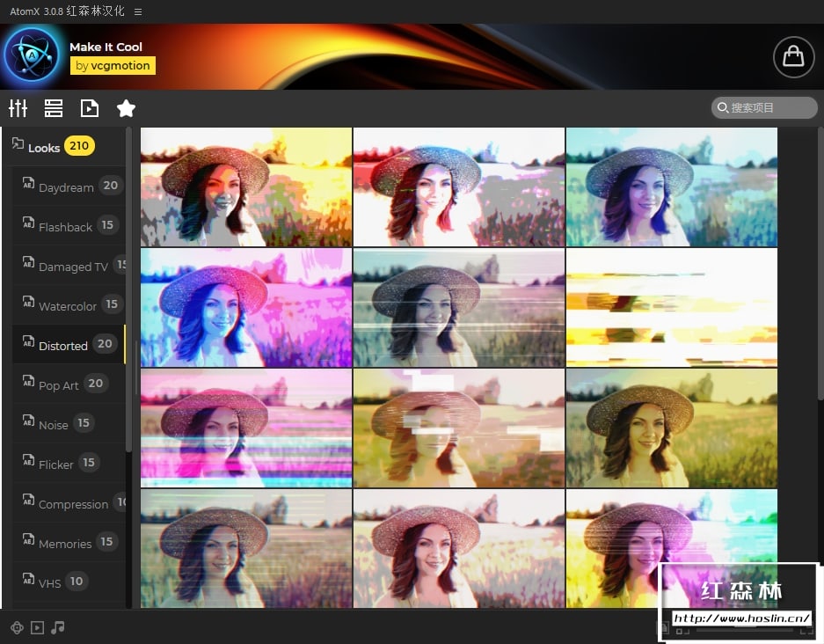Open the atom settings icon in footer
The image size is (824, 644).
coord(17,627)
